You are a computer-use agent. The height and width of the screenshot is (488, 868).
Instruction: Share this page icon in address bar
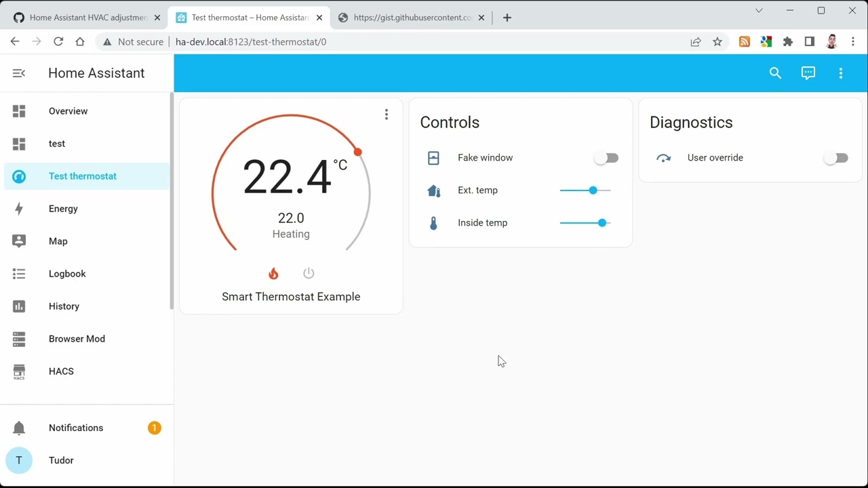696,42
